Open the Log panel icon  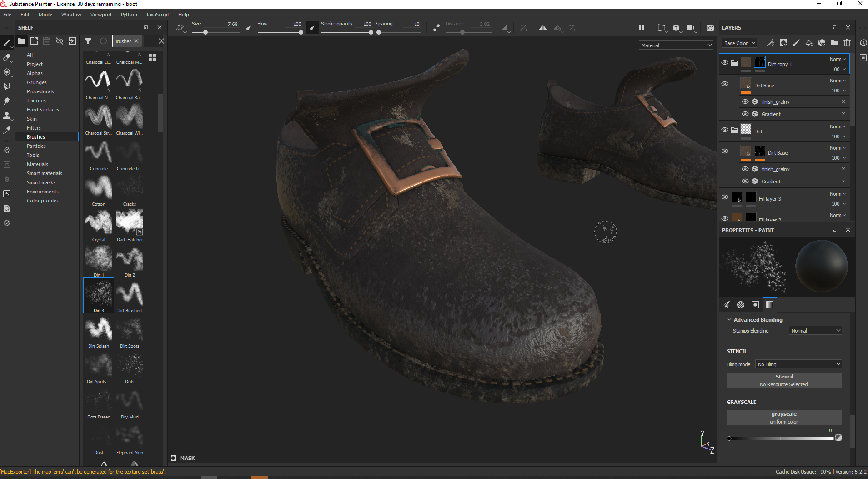pyautogui.click(x=863, y=57)
